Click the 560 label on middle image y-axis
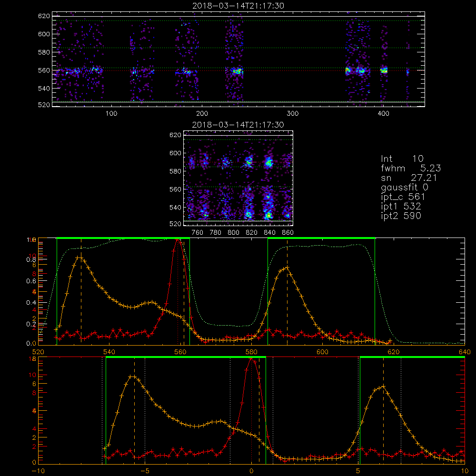Screen dimensions: 476x476 pyautogui.click(x=176, y=189)
